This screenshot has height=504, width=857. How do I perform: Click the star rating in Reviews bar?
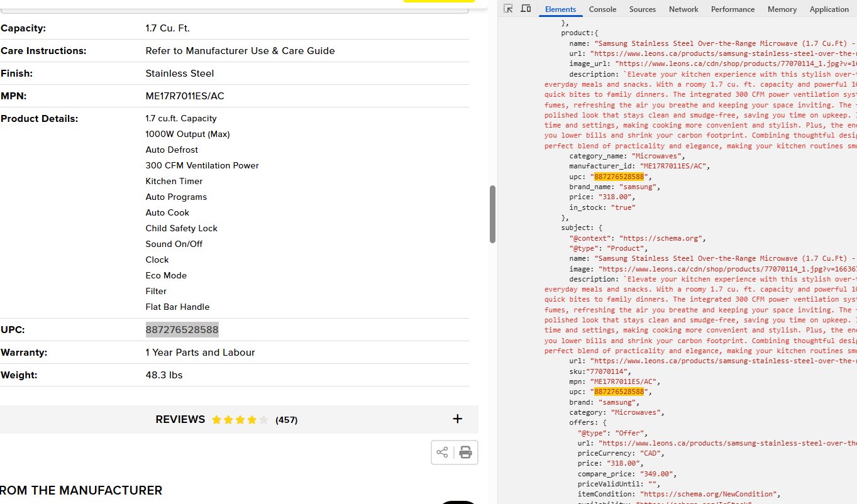pyautogui.click(x=240, y=420)
